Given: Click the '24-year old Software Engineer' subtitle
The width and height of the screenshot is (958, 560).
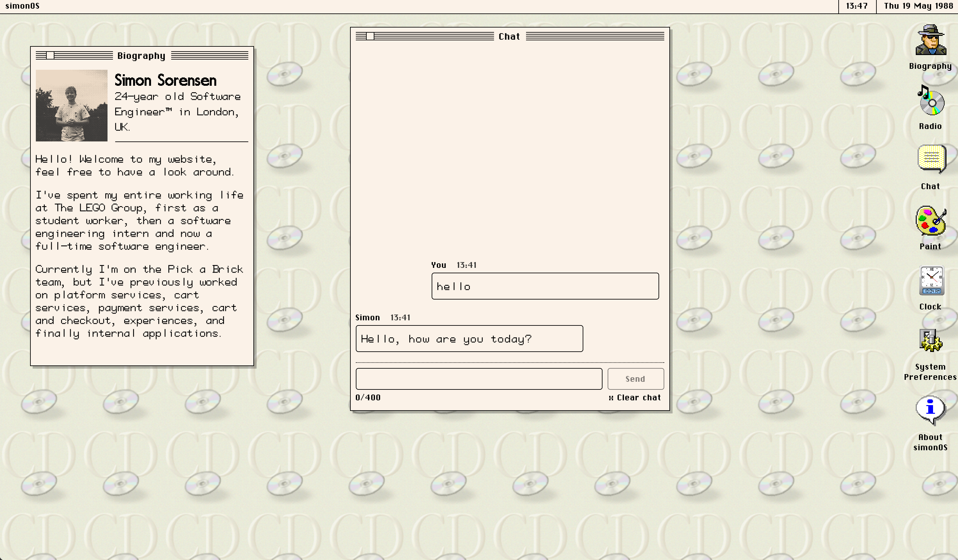Looking at the screenshot, I should point(178,111).
